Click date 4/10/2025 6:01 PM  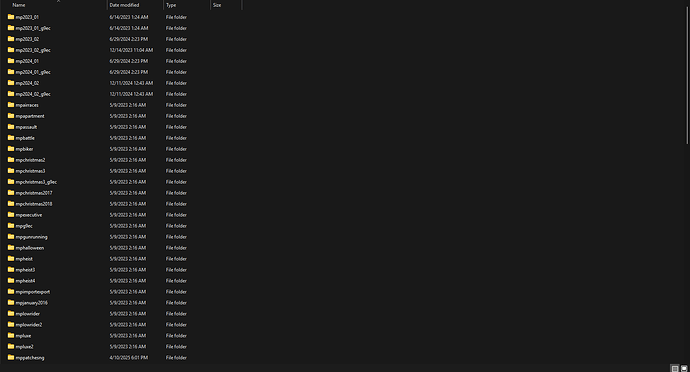128,358
